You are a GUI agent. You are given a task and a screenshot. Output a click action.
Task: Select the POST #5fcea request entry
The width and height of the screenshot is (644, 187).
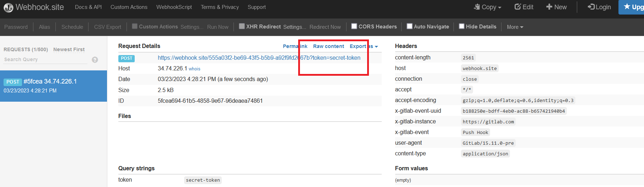tap(53, 86)
